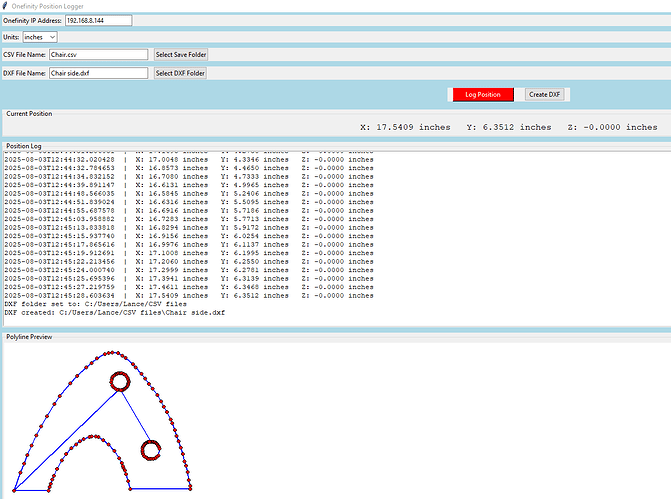Select log row timestamped 12:45:17.865616
The width and height of the screenshot is (671, 499).
pyautogui.click(x=189, y=245)
